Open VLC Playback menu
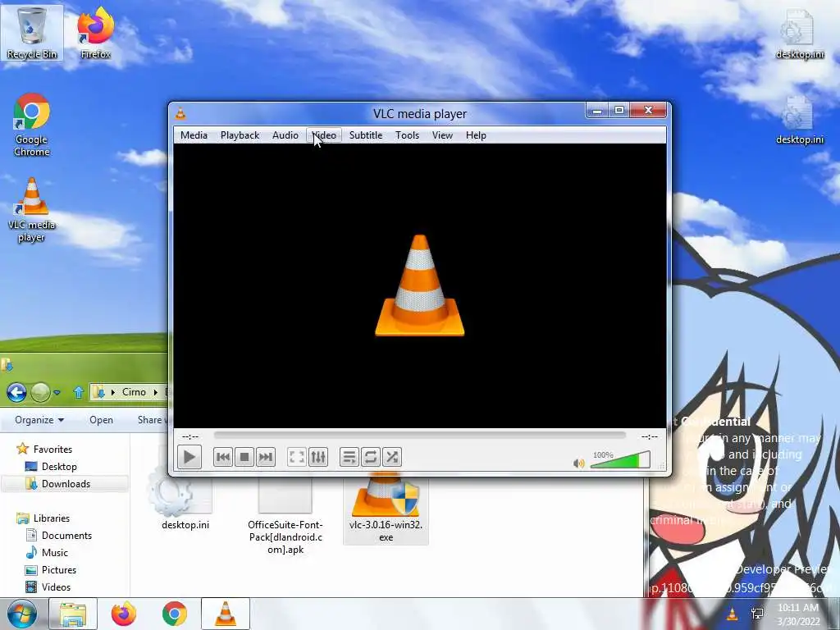 tap(240, 135)
